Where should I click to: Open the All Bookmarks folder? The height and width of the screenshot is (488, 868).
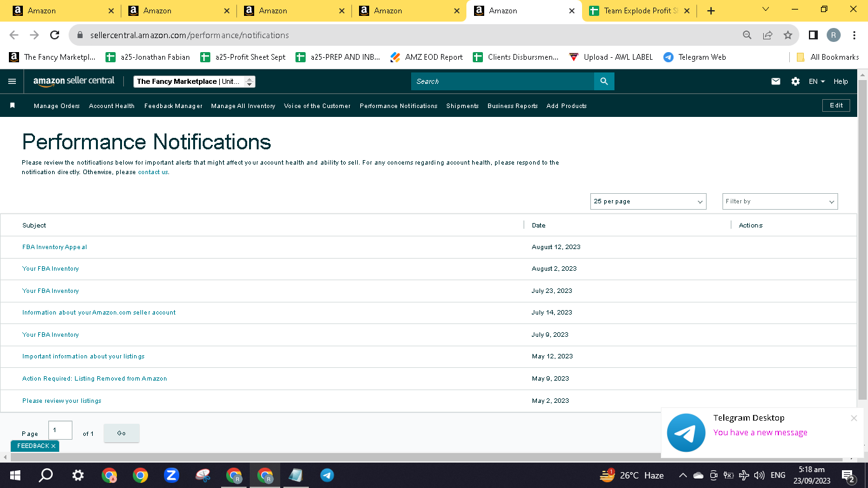coord(828,57)
